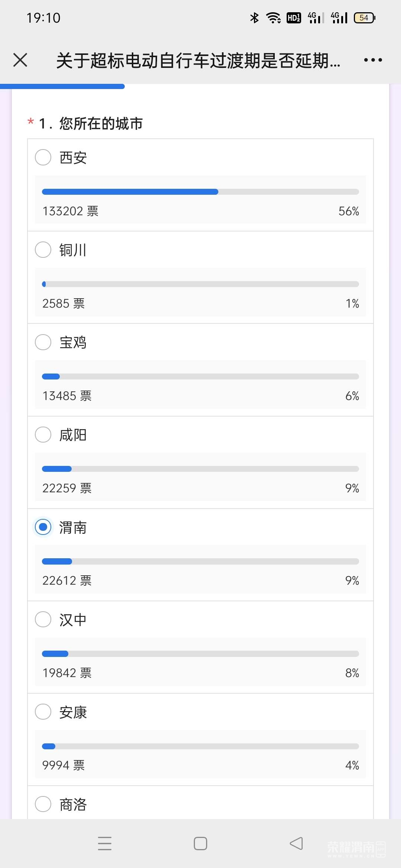The image size is (401, 868).
Task: Click the selected 渭南 radio button
Action: pyautogui.click(x=43, y=527)
